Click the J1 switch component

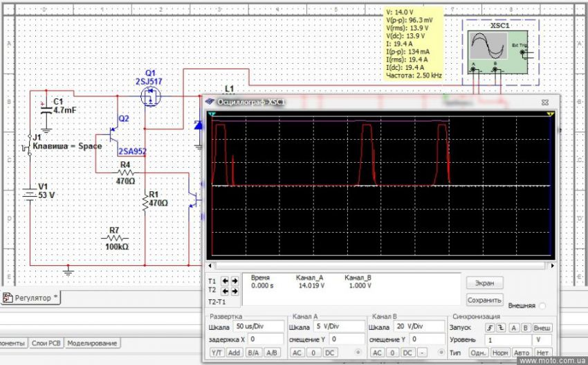[28, 146]
